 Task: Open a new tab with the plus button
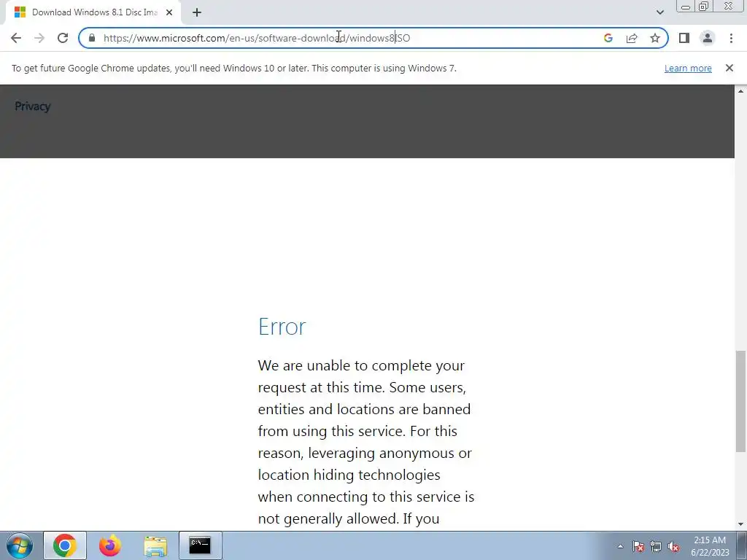(x=197, y=12)
